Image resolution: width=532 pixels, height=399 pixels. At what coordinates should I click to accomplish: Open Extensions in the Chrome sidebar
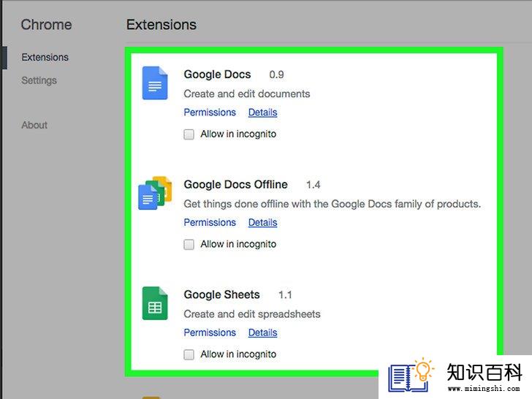coord(45,57)
